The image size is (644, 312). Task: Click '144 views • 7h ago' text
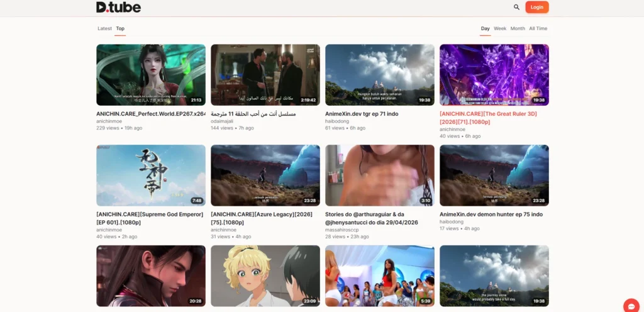[x=233, y=128]
